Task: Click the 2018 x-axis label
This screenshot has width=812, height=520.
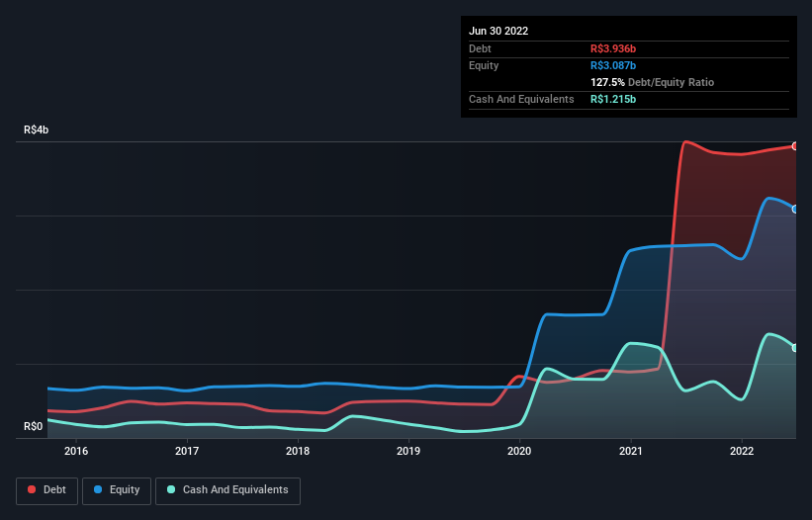Action: pos(298,451)
